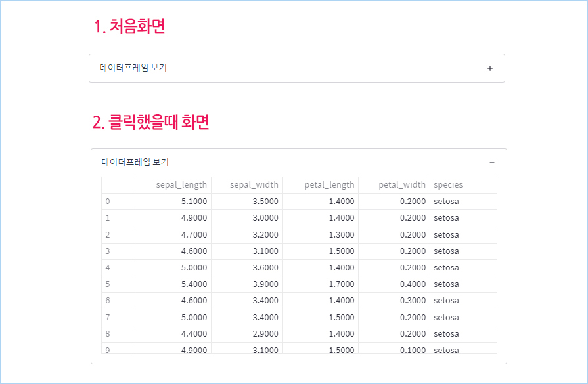Click petal_length cell 1.5000 in row 7
This screenshot has height=384, width=588.
point(320,318)
